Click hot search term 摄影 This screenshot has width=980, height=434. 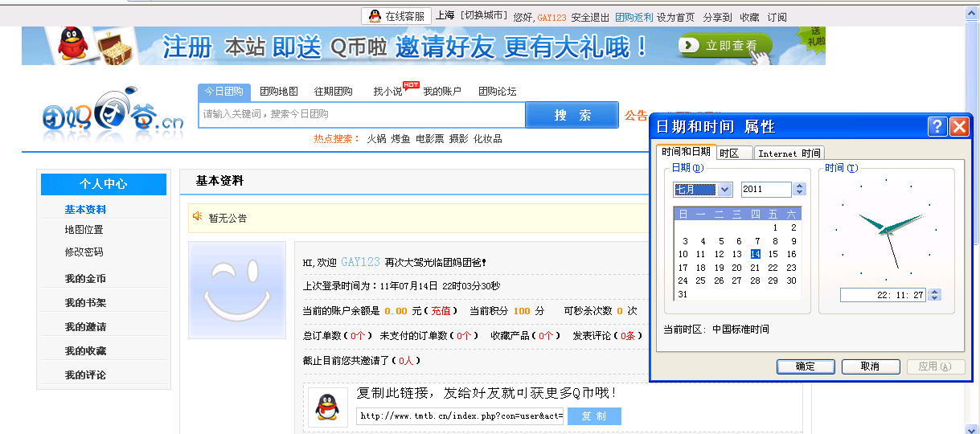pyautogui.click(x=458, y=139)
